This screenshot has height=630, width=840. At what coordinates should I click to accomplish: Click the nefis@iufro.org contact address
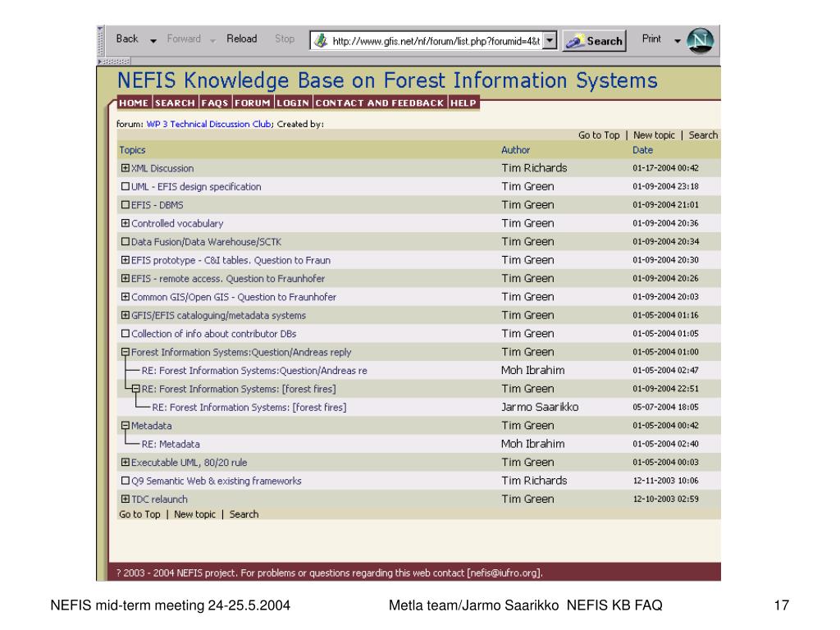click(504, 573)
